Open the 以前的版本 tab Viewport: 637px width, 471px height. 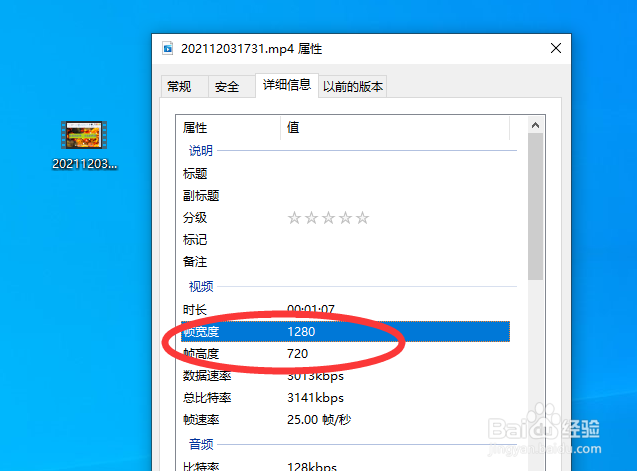click(x=352, y=86)
